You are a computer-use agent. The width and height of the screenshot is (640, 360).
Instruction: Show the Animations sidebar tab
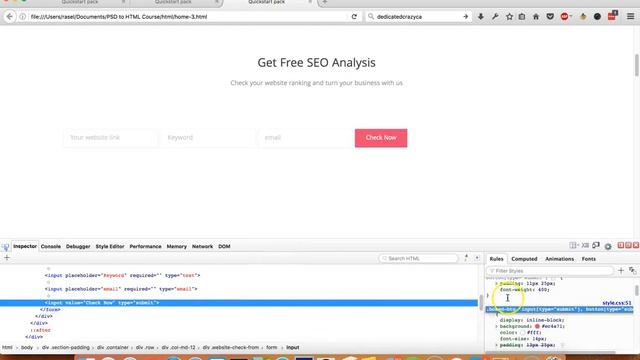[559, 259]
